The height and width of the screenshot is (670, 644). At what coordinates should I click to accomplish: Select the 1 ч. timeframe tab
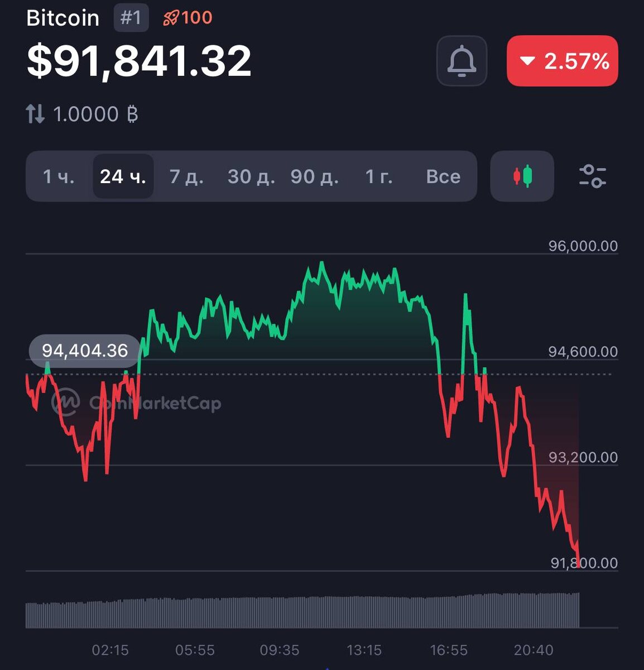click(59, 176)
